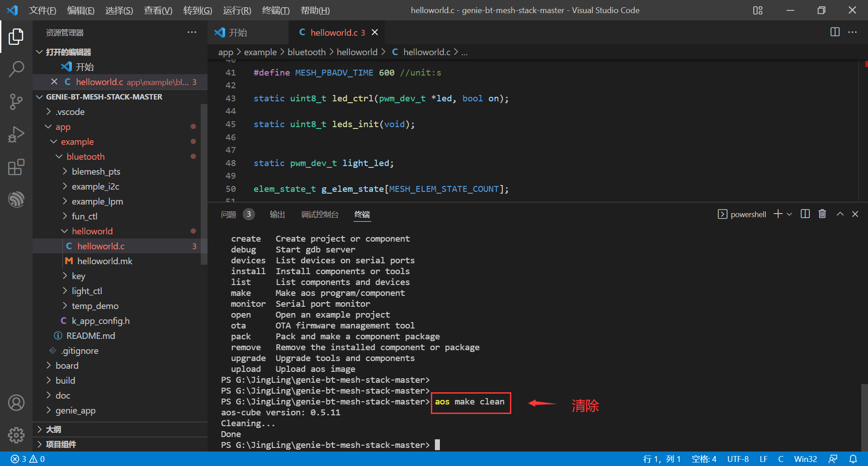Open the 转到(G) menu

pos(198,10)
